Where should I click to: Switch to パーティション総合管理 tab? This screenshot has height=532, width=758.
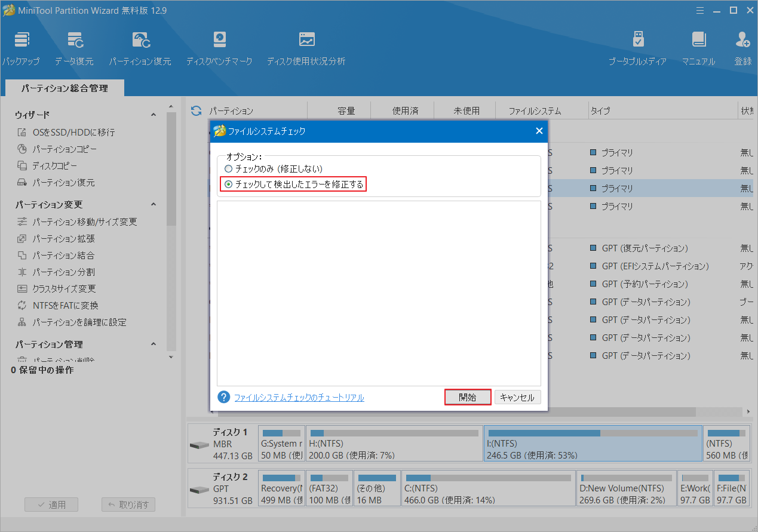(x=65, y=88)
